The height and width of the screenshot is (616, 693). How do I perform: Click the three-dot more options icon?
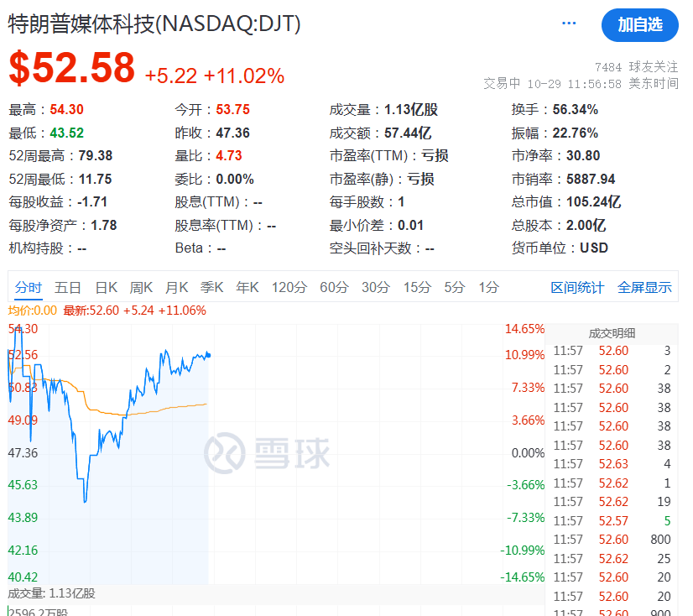click(570, 23)
